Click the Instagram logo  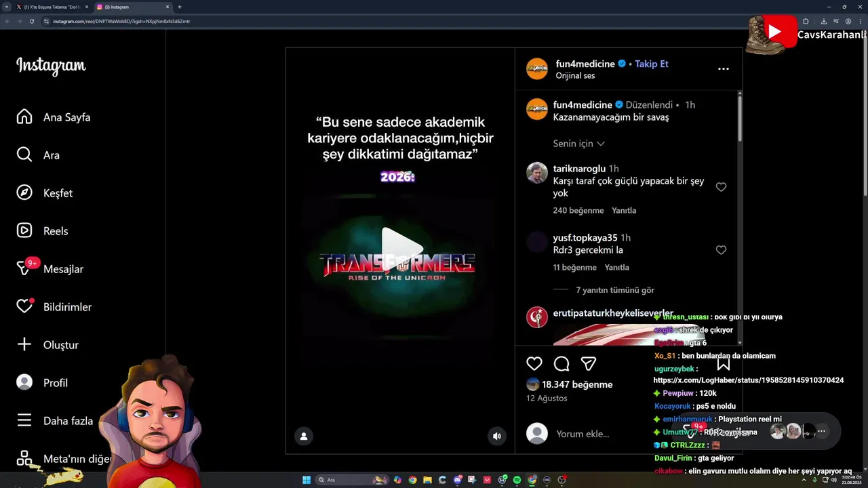click(51, 66)
